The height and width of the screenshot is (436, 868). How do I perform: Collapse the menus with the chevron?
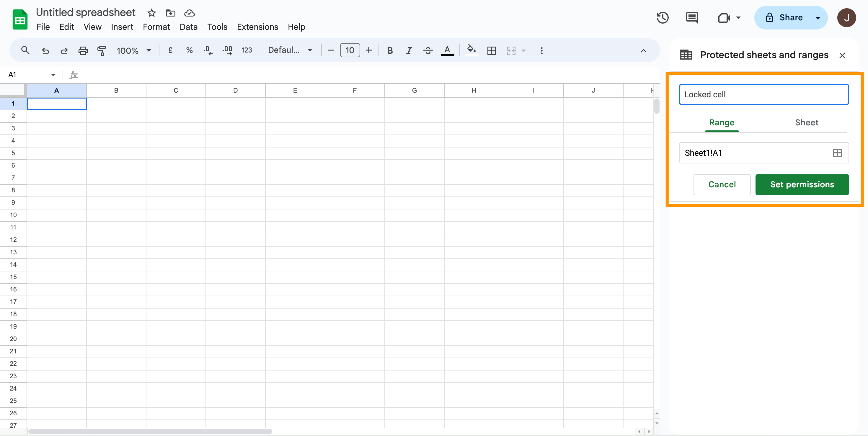(643, 50)
